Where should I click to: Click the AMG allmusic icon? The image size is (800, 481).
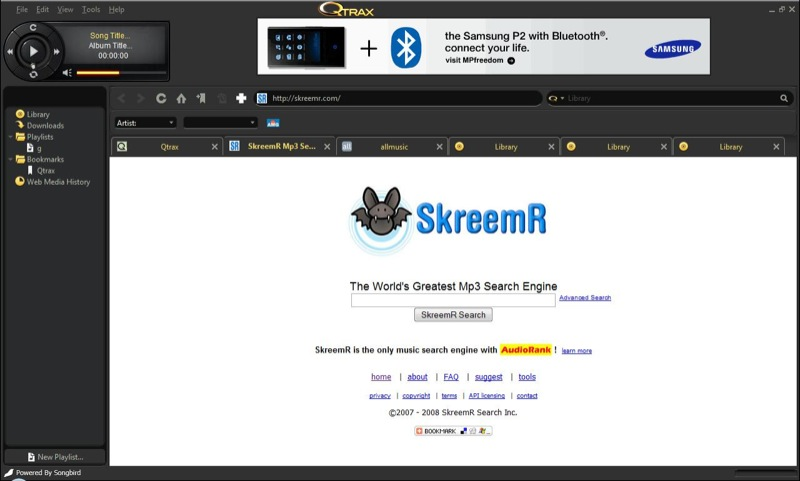point(273,123)
